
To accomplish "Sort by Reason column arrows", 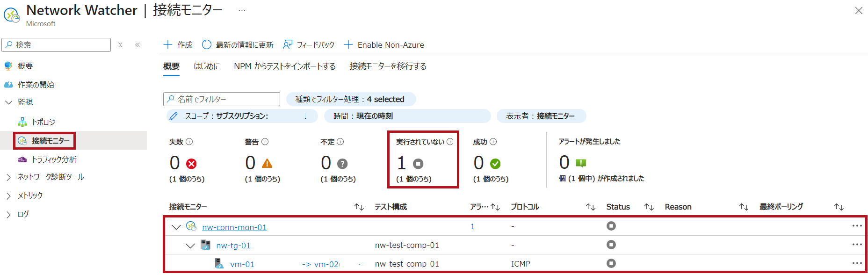I will [744, 207].
